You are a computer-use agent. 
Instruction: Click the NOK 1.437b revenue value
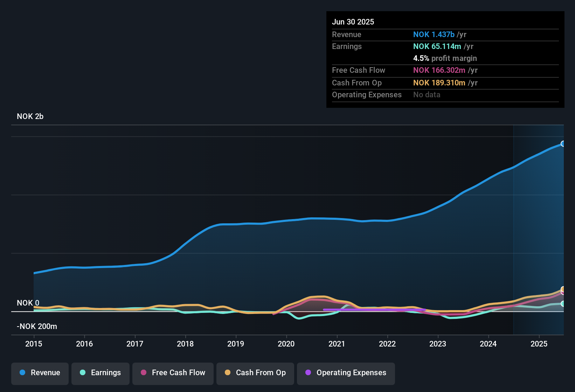(434, 34)
